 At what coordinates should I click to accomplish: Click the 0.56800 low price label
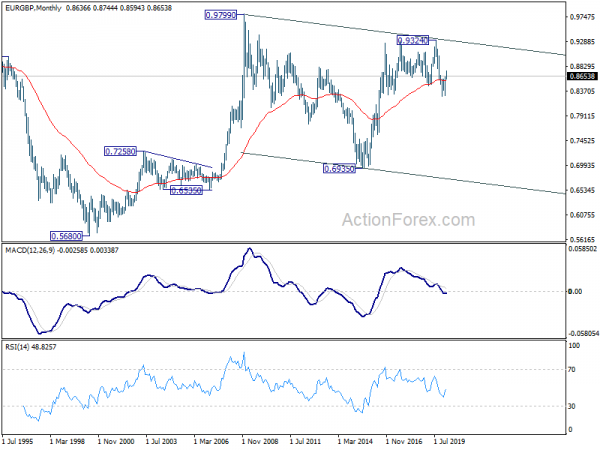pyautogui.click(x=66, y=236)
